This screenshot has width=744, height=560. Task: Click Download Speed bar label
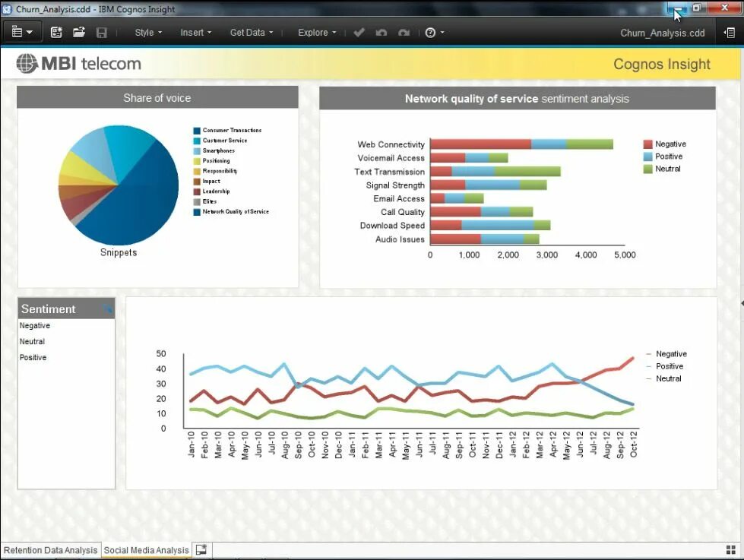[392, 226]
